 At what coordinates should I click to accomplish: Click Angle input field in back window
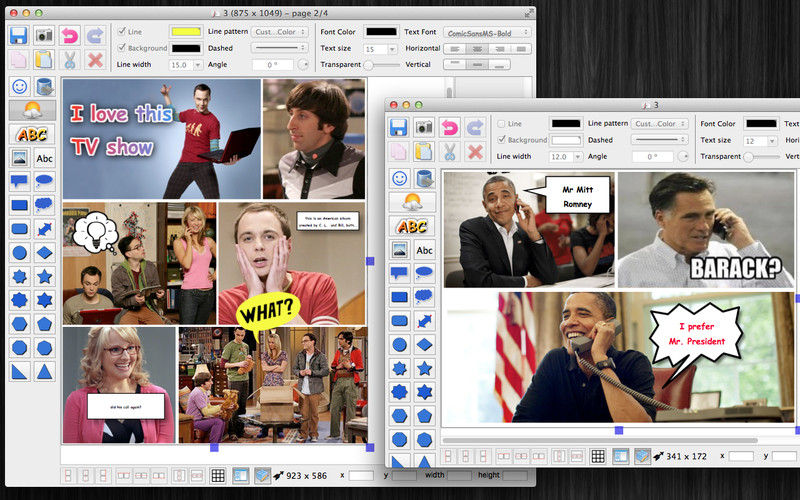pyautogui.click(x=273, y=65)
